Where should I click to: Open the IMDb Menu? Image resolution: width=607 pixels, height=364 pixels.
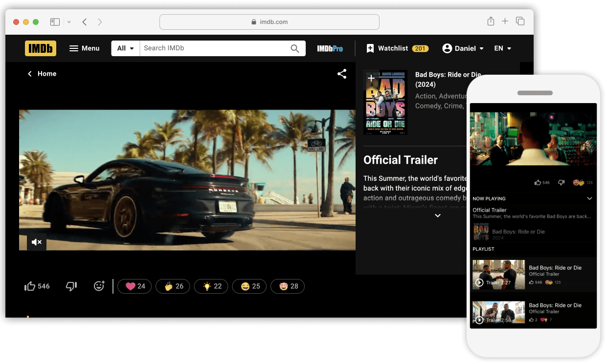(x=84, y=48)
